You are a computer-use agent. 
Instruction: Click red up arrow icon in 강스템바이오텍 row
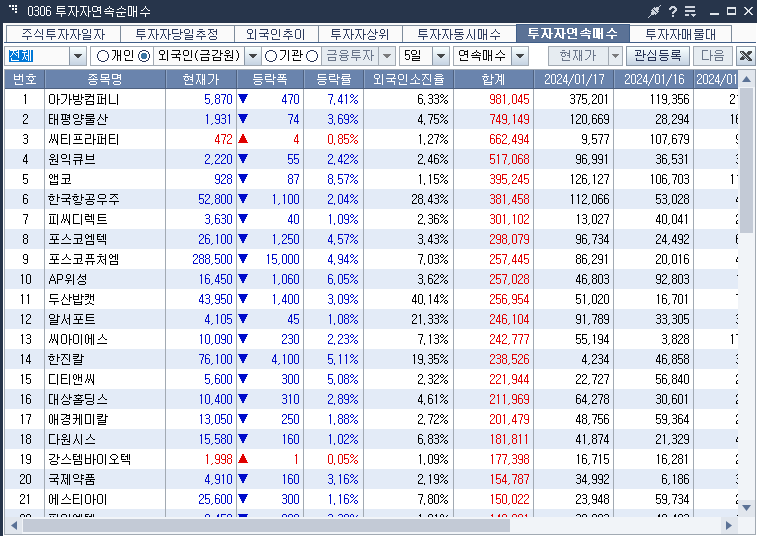[x=243, y=459]
